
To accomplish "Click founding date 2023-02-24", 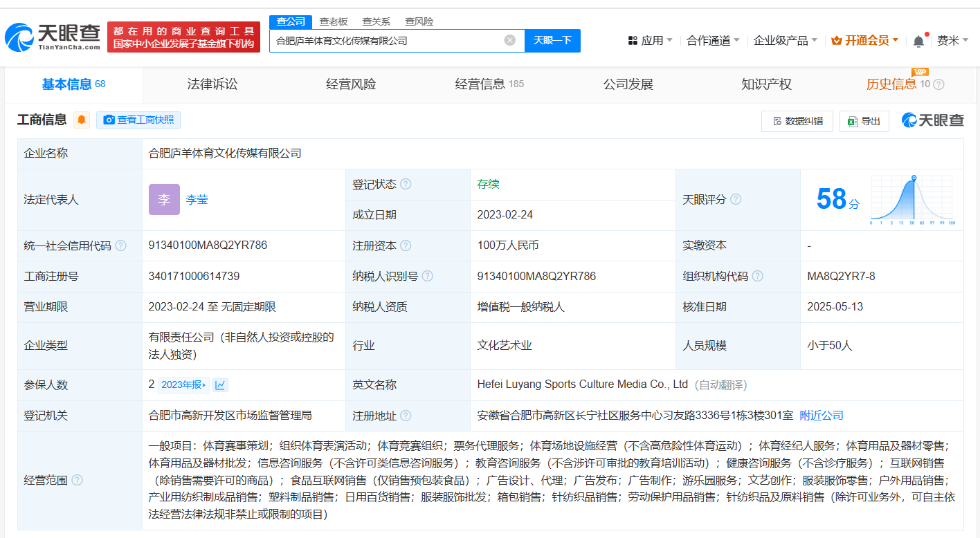I will tap(505, 214).
